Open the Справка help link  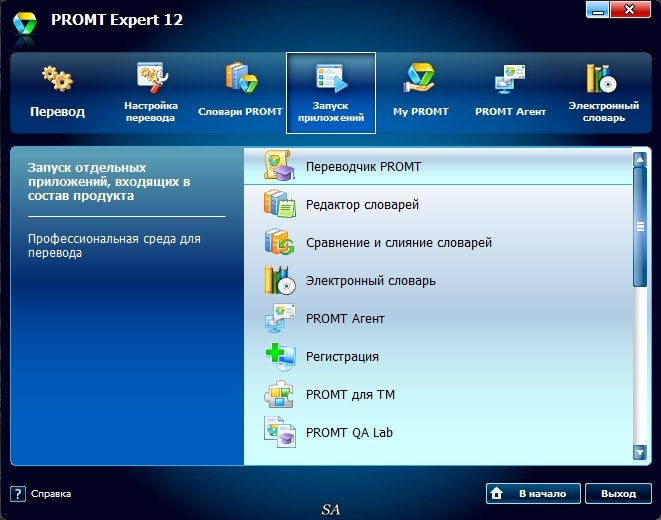point(51,493)
